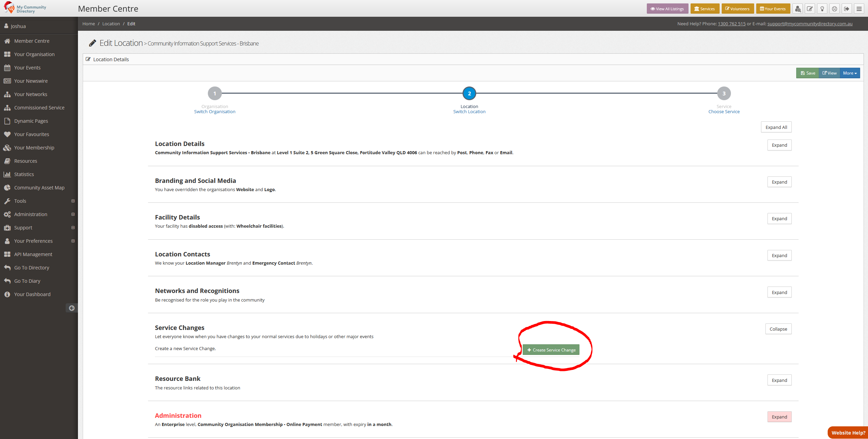This screenshot has height=439, width=868.
Task: Click the compose/edit icon in top toolbar
Action: pyautogui.click(x=810, y=9)
